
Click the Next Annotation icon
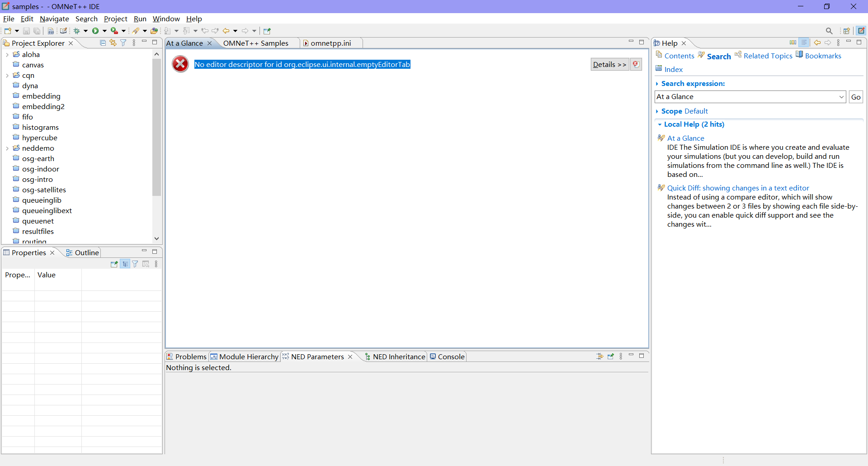pyautogui.click(x=168, y=31)
